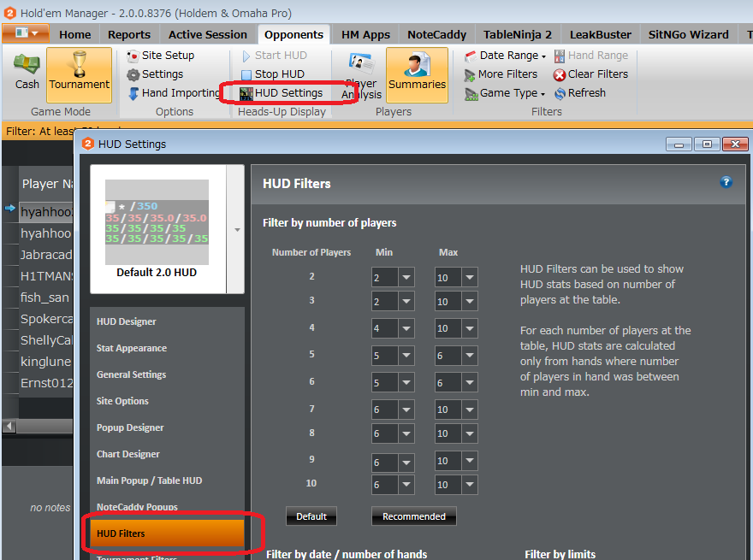Viewport: 753px width, 560px height.
Task: Select Summaries player view
Action: 417,74
